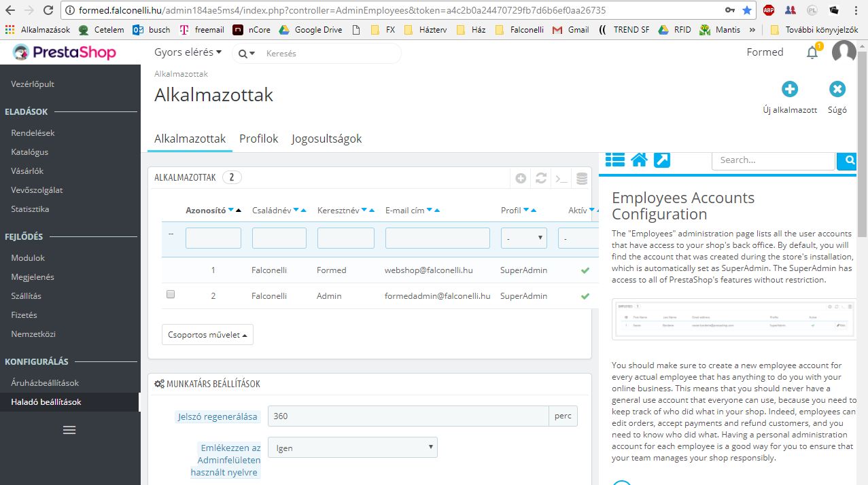
Task: Click Jelszó regenerálása value field
Action: tap(409, 416)
